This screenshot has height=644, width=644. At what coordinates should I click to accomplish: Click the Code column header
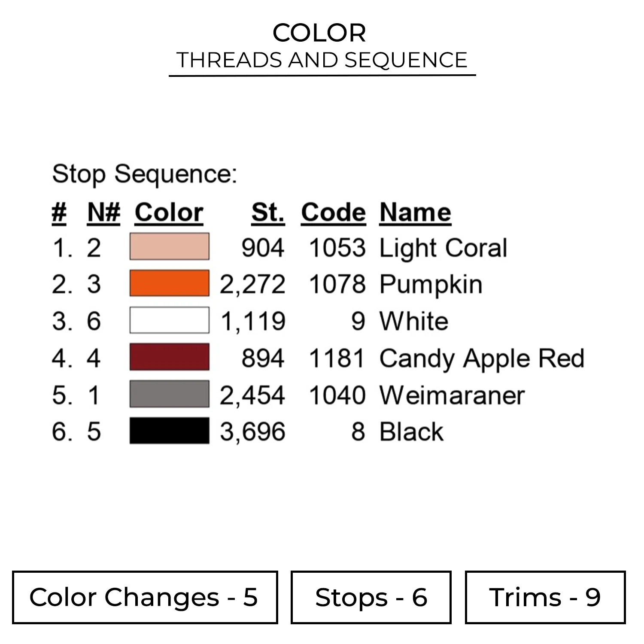click(333, 213)
